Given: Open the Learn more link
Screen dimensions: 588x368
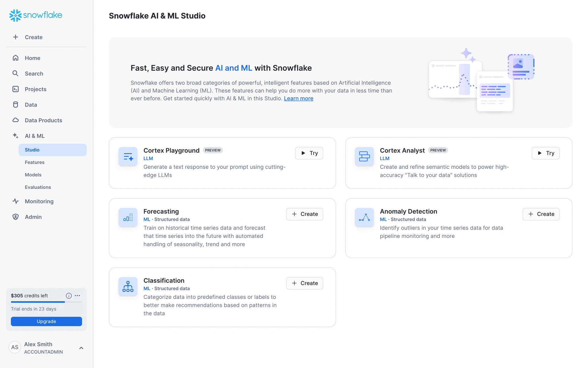Looking at the screenshot, I should tap(298, 98).
